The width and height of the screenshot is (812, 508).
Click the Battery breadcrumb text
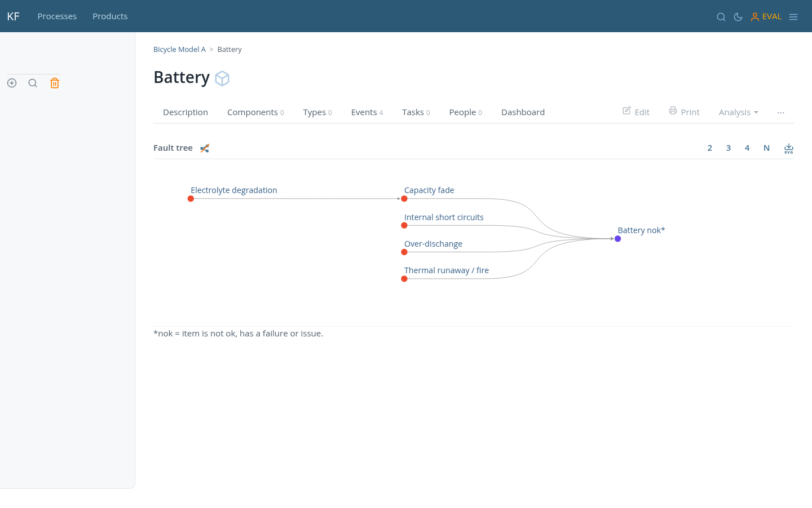[230, 50]
